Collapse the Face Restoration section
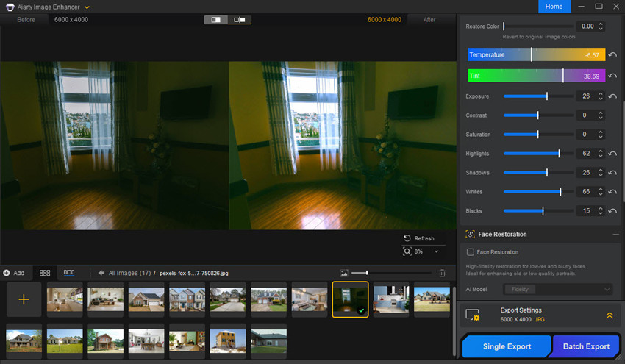The height and width of the screenshot is (364, 625). coord(616,235)
